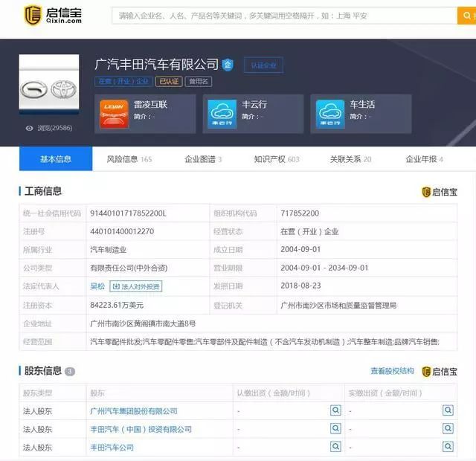Click 实缴出资 magnifier icon for 广州汽车集团股份有限公司
Screen dimensions: 476x461
(448, 410)
